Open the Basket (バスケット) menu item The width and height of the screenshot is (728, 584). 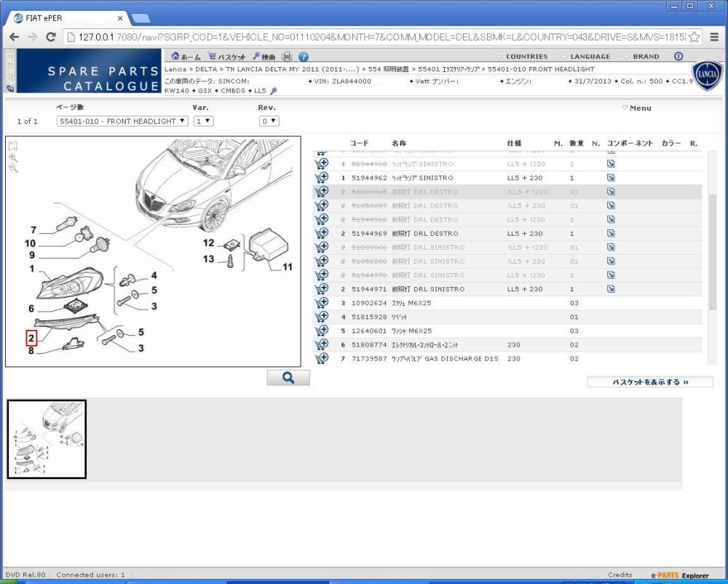226,57
